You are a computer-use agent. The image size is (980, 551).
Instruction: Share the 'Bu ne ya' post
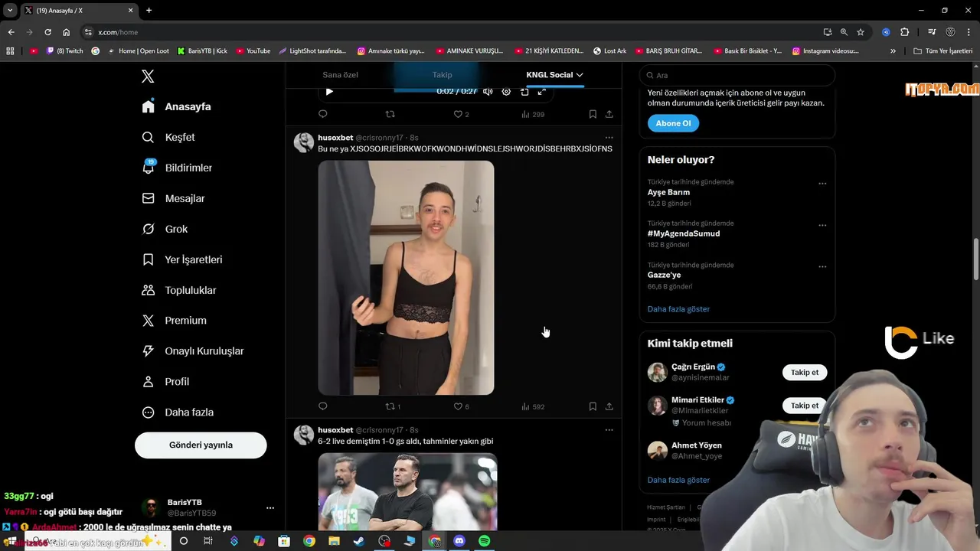pyautogui.click(x=609, y=406)
